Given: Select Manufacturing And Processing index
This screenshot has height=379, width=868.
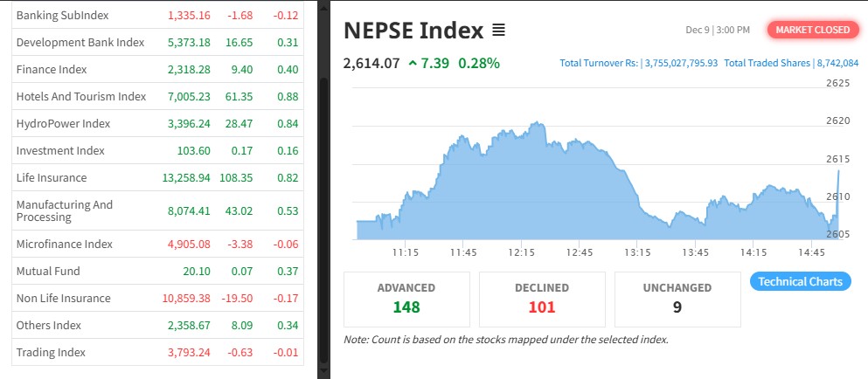Looking at the screenshot, I should pyautogui.click(x=65, y=210).
